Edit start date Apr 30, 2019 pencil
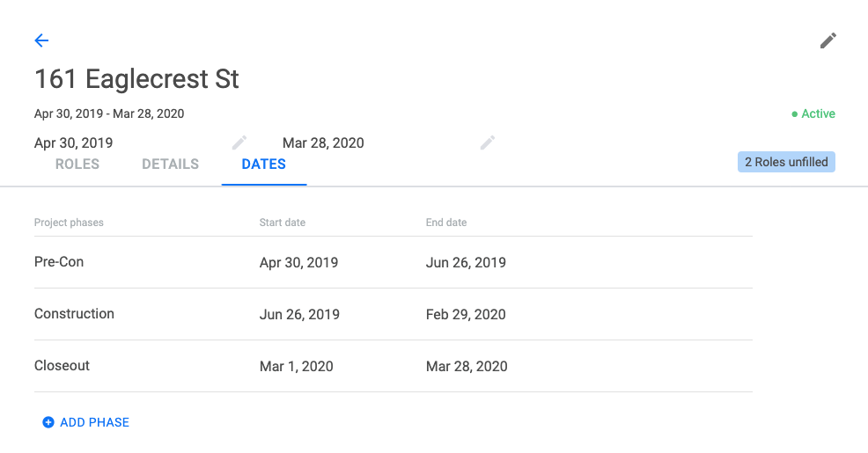 [239, 142]
